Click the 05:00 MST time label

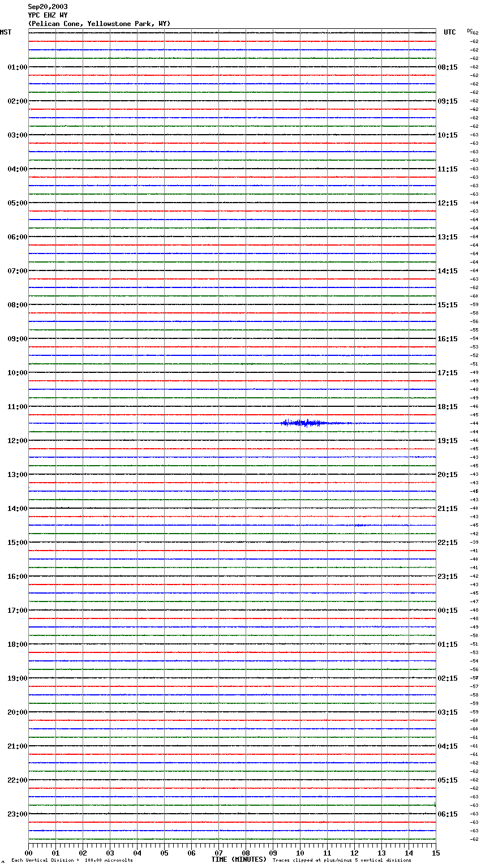coord(17,203)
